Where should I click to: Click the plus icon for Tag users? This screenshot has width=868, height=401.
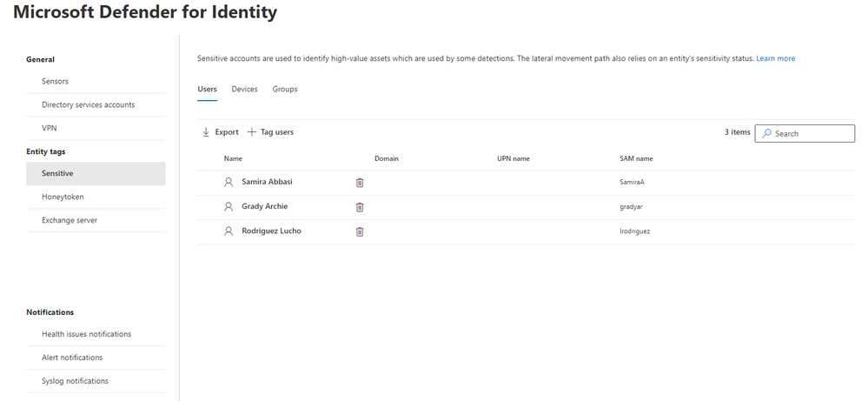point(252,132)
